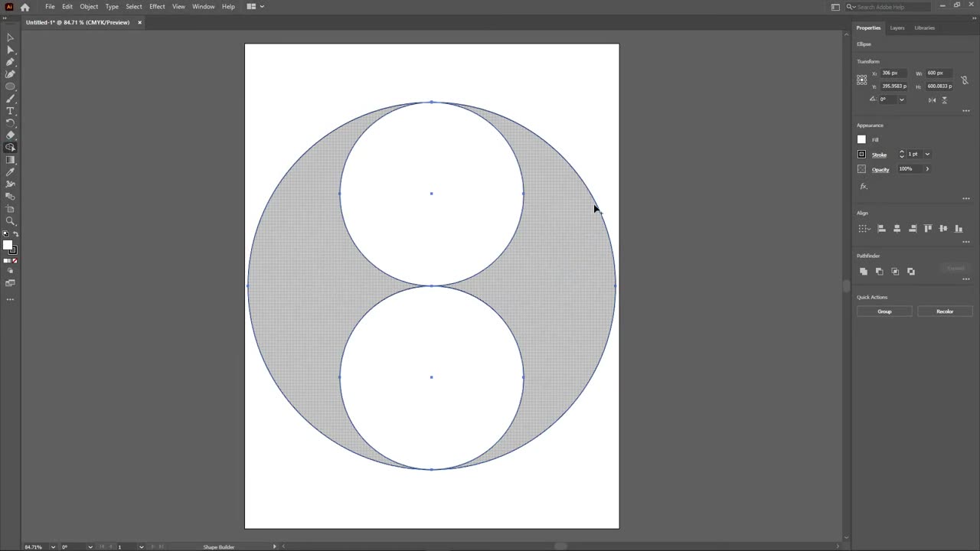This screenshot has width=980, height=551.
Task: Click the X position field
Action: point(893,73)
